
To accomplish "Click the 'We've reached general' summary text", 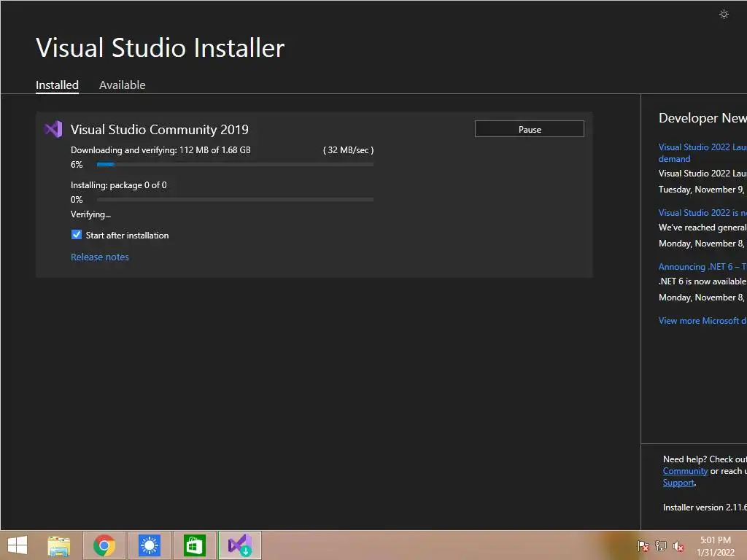I will [x=703, y=227].
